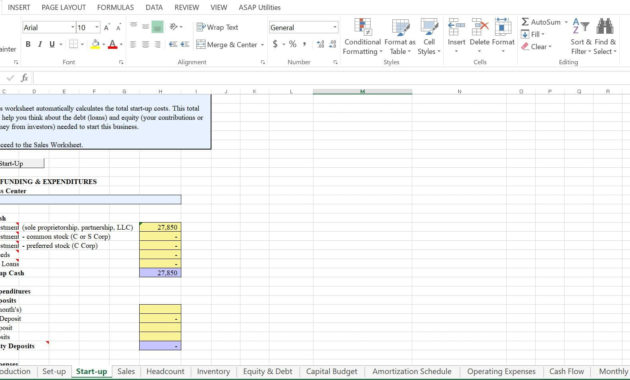
Task: Open Find & Select menu
Action: click(605, 37)
